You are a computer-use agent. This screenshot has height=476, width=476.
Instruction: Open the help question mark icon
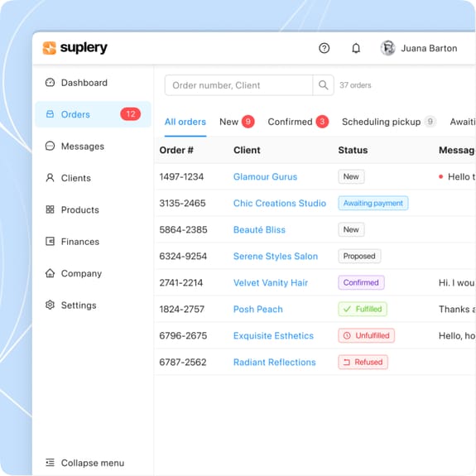pos(324,48)
